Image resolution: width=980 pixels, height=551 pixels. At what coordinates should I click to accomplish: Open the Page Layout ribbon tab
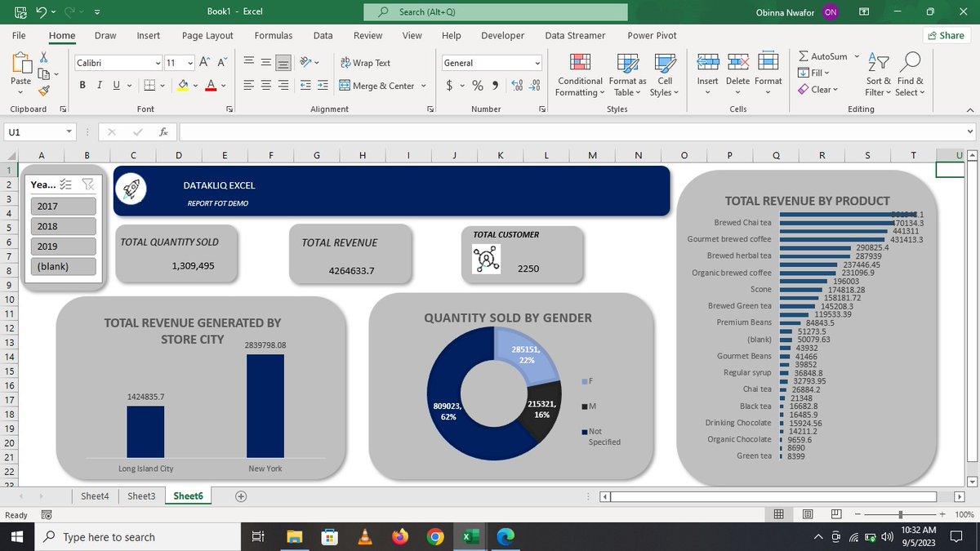pos(207,35)
